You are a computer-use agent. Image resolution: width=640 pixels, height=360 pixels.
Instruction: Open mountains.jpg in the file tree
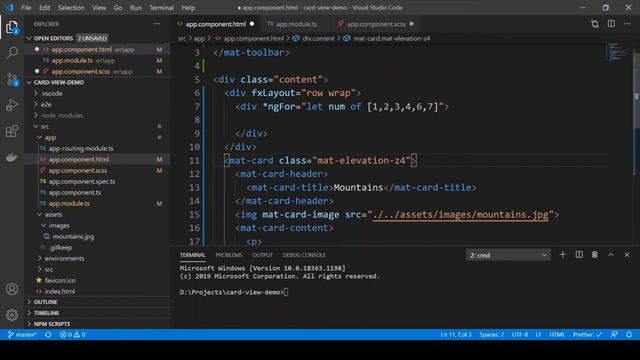coord(73,236)
